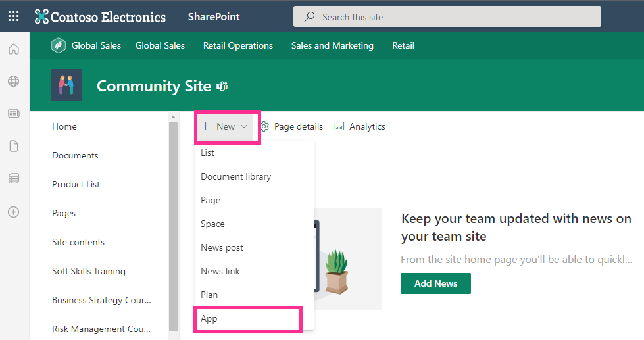Click 'From the site home page' description

coord(516,260)
